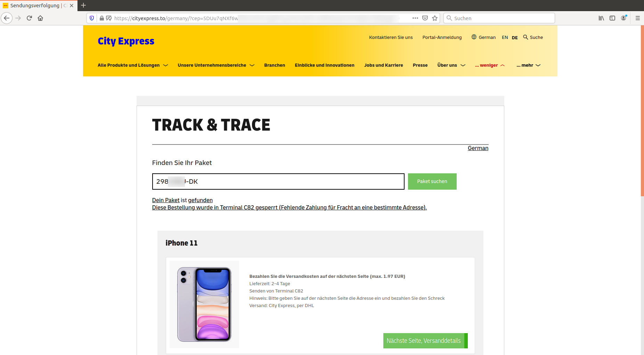
Task: Switch site language to DE
Action: (x=515, y=38)
